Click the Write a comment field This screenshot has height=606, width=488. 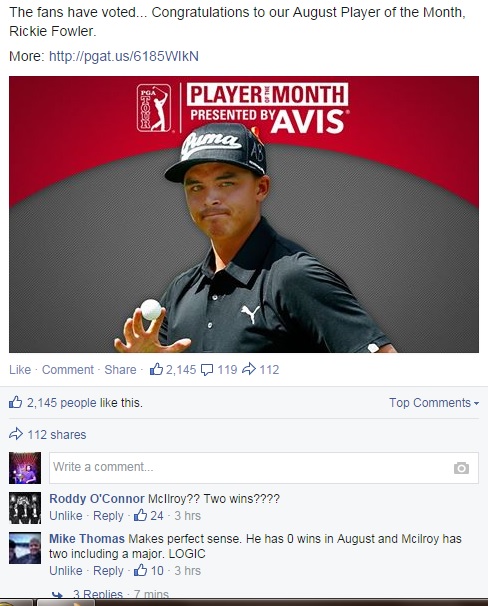click(264, 468)
